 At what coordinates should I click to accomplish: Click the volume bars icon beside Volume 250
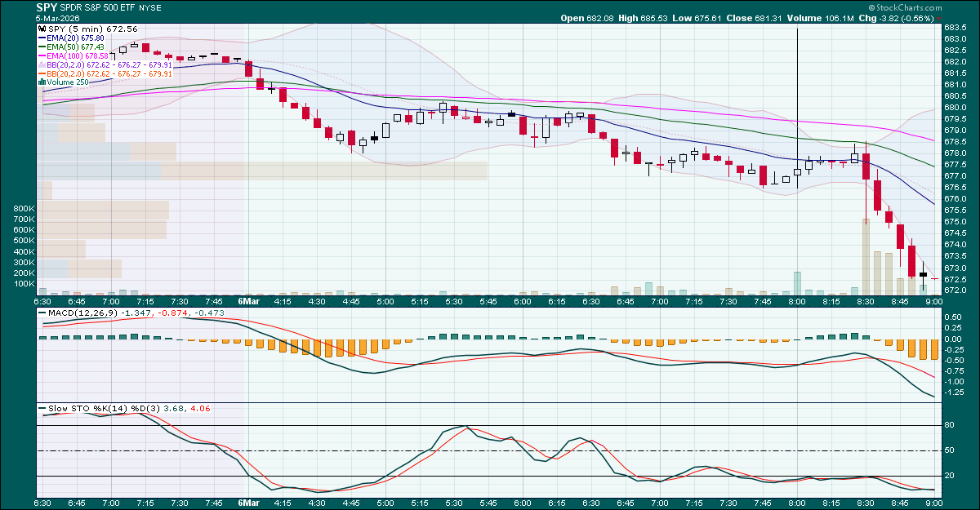point(41,82)
